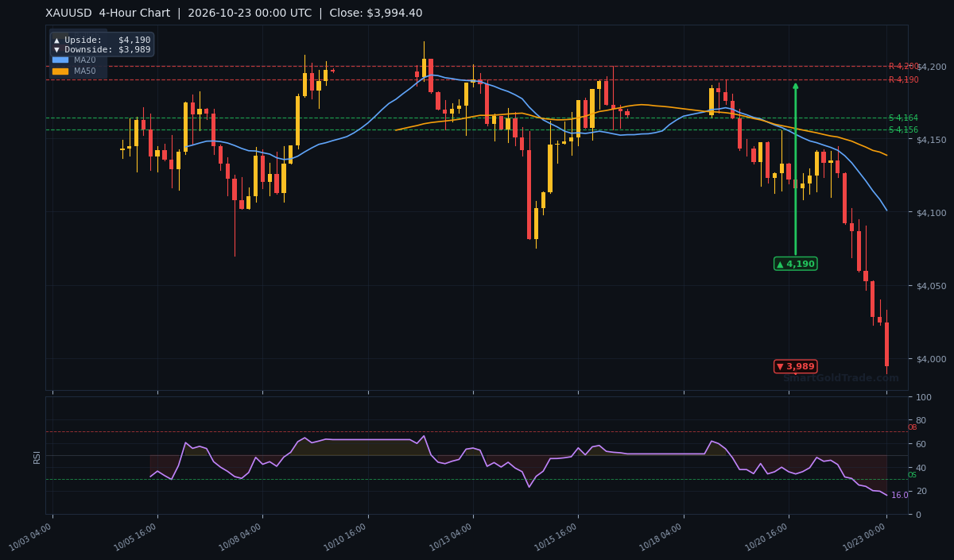Click the S 4,156 support label

(x=903, y=129)
